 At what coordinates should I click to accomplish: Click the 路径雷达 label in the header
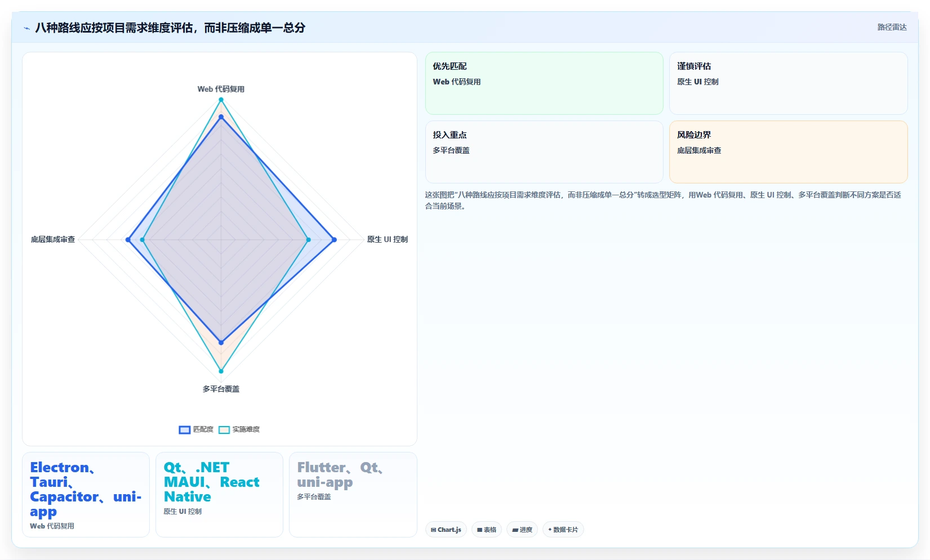(x=892, y=27)
